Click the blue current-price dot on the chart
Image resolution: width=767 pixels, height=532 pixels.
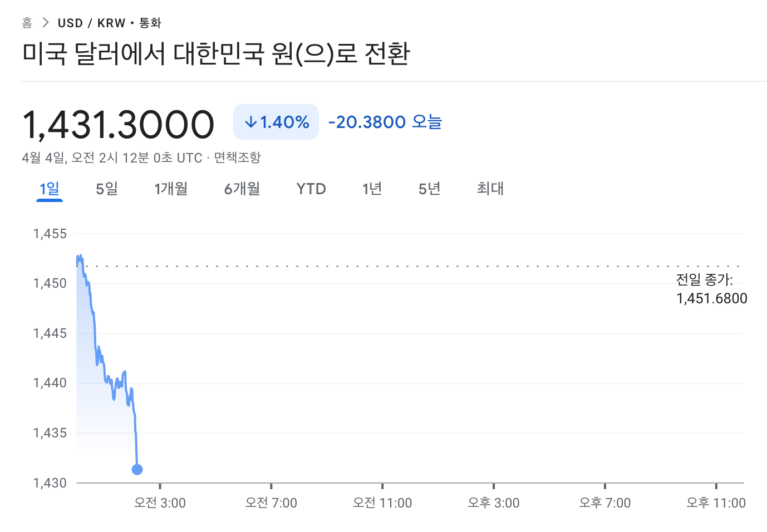pyautogui.click(x=137, y=470)
